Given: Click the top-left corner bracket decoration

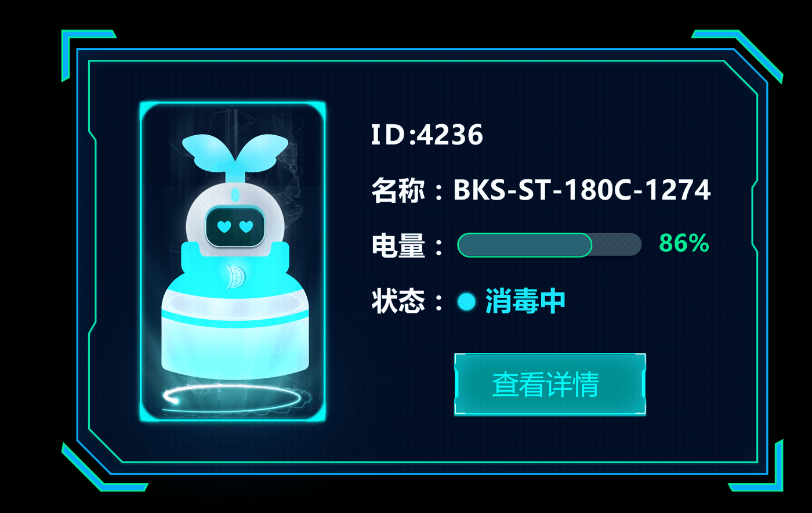Looking at the screenshot, I should coord(88,55).
